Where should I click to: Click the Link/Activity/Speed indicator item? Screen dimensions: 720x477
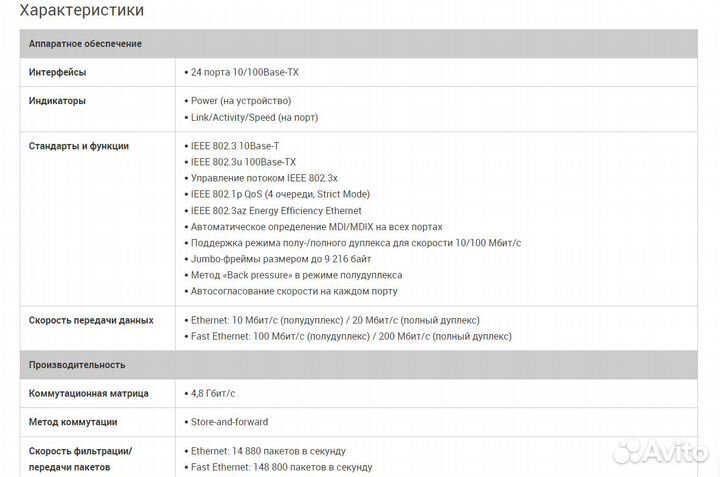(255, 117)
